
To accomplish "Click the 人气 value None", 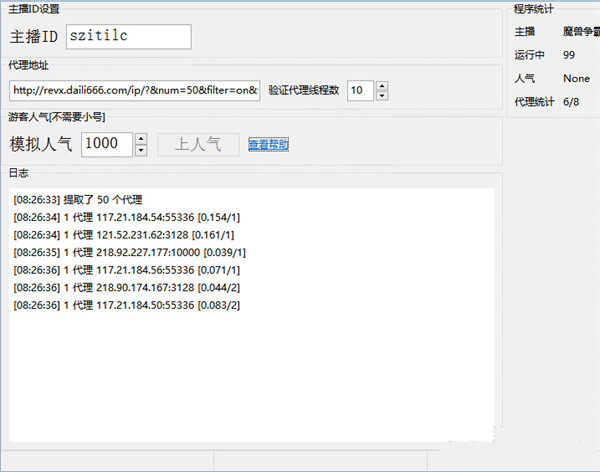I will tap(576, 78).
